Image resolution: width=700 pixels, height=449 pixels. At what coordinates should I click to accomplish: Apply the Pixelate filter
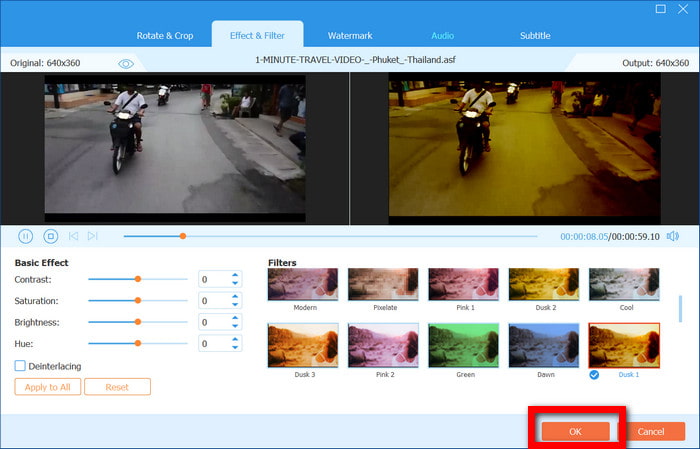click(x=384, y=284)
